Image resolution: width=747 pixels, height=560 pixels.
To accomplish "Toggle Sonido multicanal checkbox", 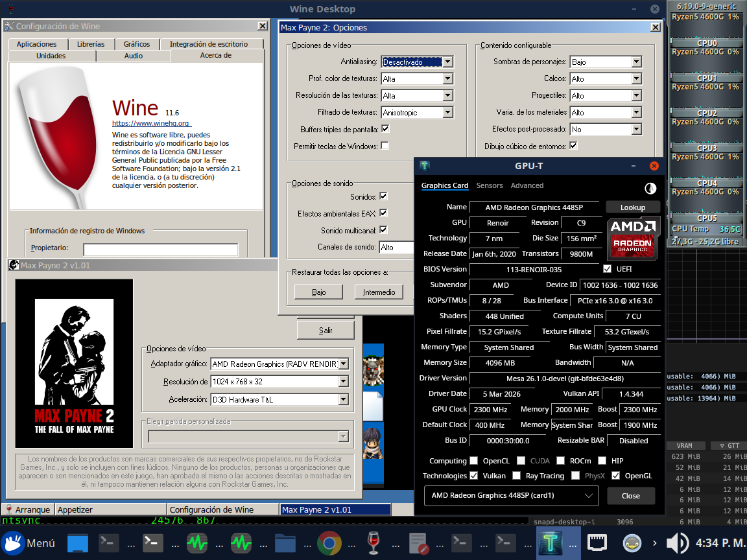I will pyautogui.click(x=383, y=230).
